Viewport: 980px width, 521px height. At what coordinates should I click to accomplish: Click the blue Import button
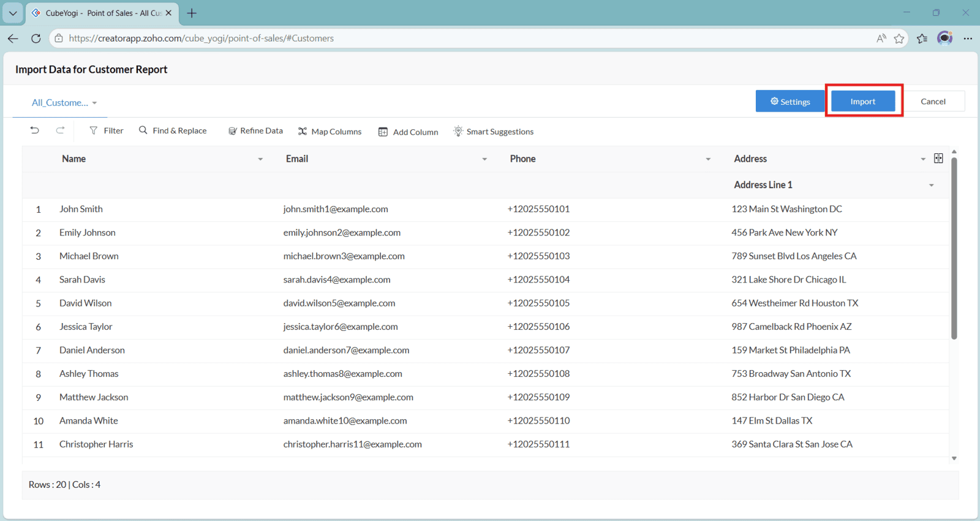pyautogui.click(x=862, y=102)
